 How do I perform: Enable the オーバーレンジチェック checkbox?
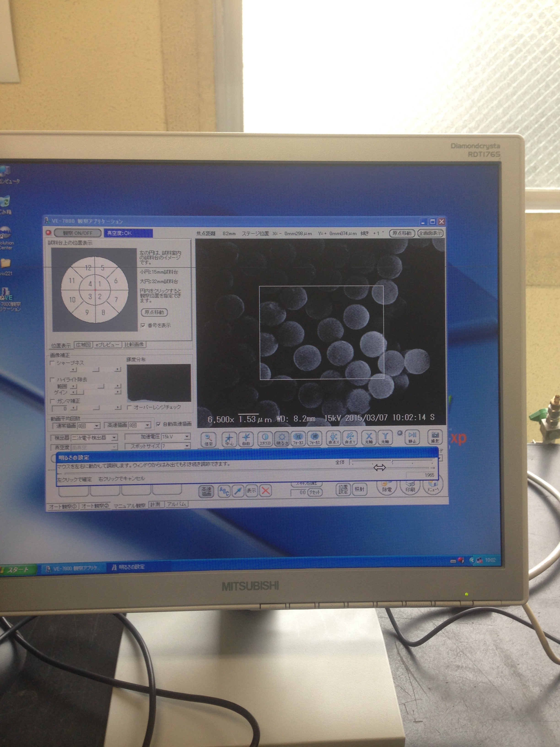click(129, 407)
